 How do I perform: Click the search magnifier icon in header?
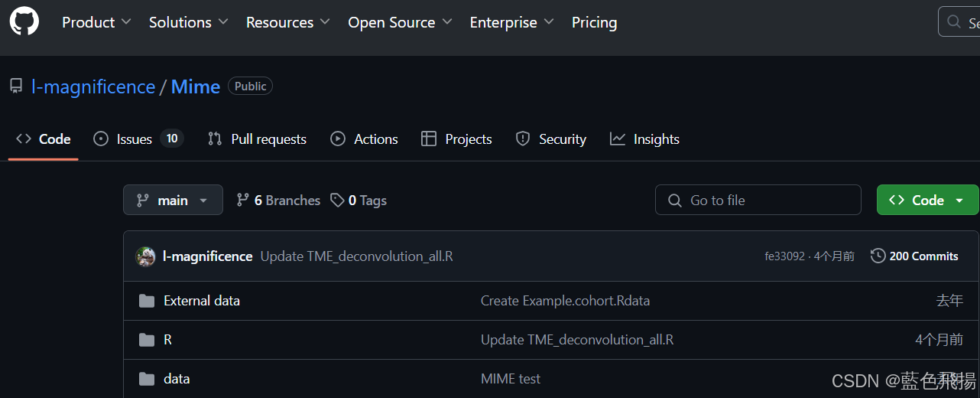click(954, 22)
